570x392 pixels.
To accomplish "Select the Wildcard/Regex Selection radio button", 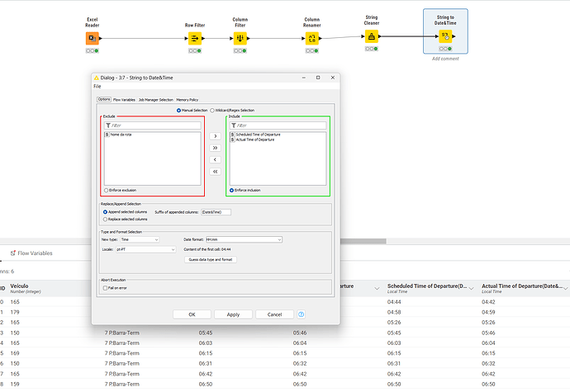I will click(x=212, y=110).
